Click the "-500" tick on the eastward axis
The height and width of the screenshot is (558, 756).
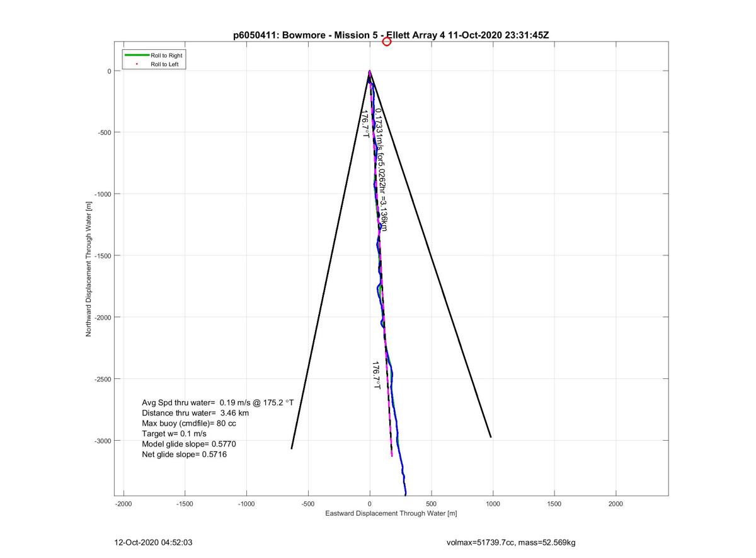coord(308,504)
